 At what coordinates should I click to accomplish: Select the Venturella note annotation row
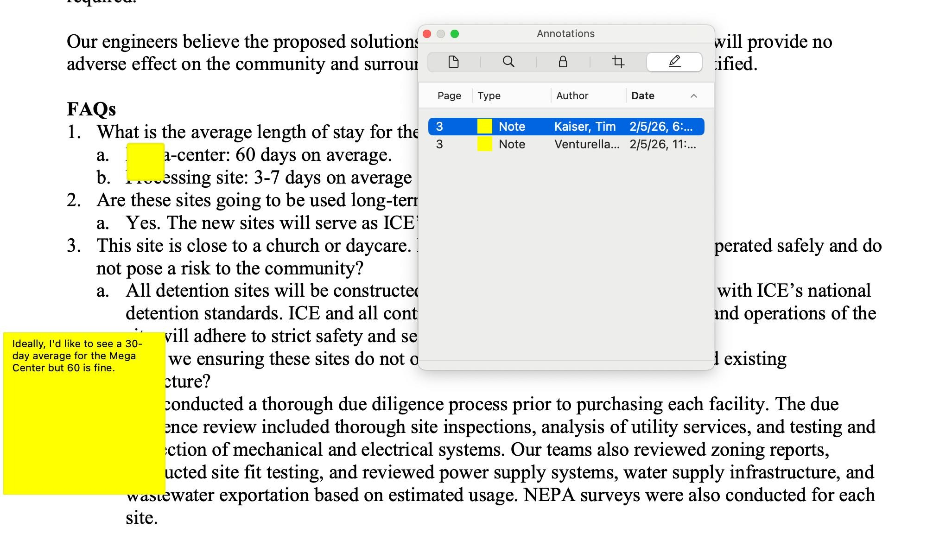586,144
